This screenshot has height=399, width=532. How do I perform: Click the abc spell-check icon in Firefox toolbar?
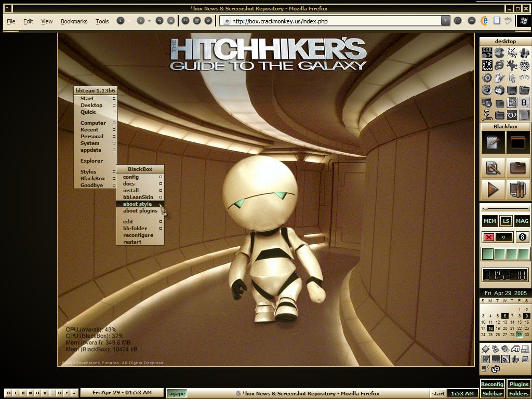coord(508,21)
